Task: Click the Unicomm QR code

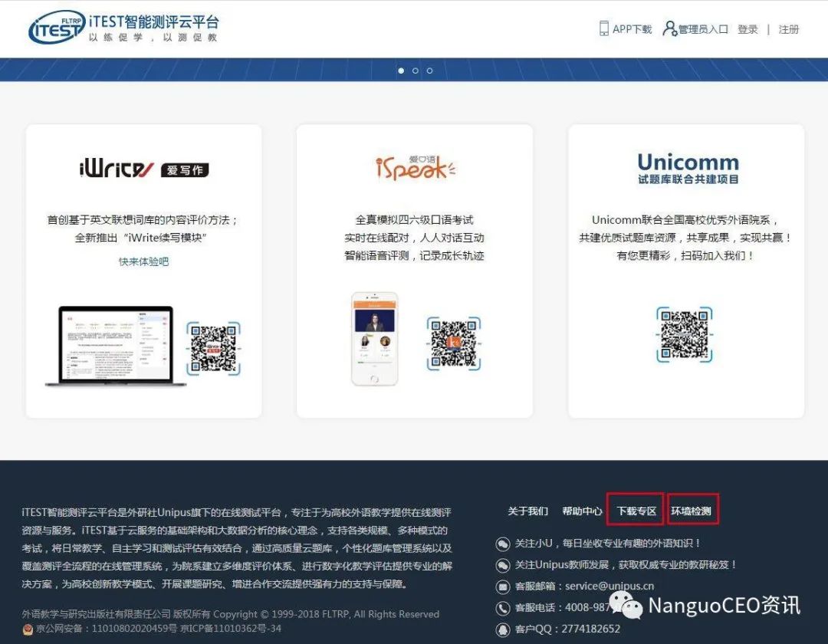Action: (x=685, y=335)
